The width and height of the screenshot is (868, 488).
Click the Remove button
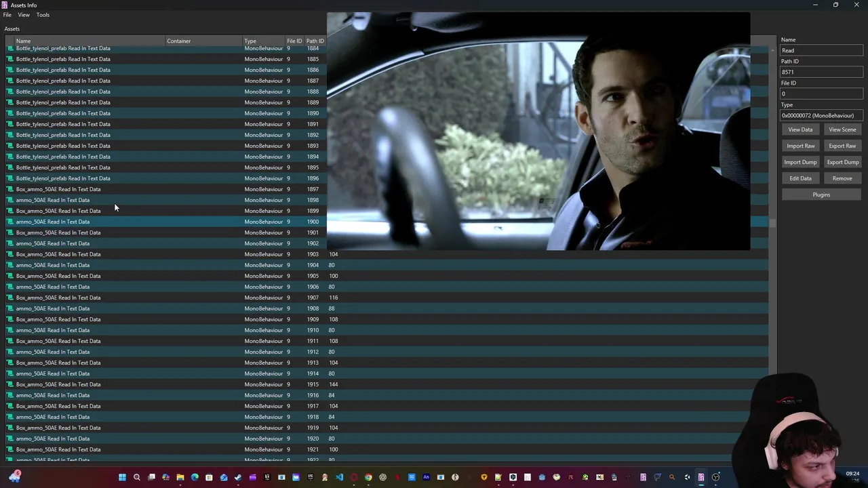click(842, 178)
